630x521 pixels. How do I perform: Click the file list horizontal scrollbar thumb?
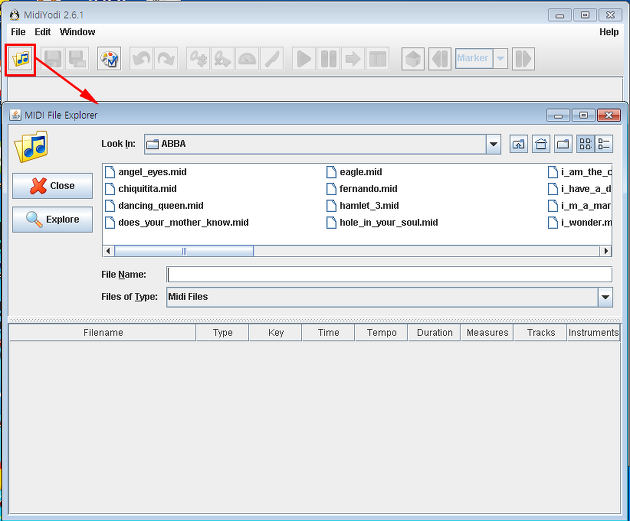[184, 251]
